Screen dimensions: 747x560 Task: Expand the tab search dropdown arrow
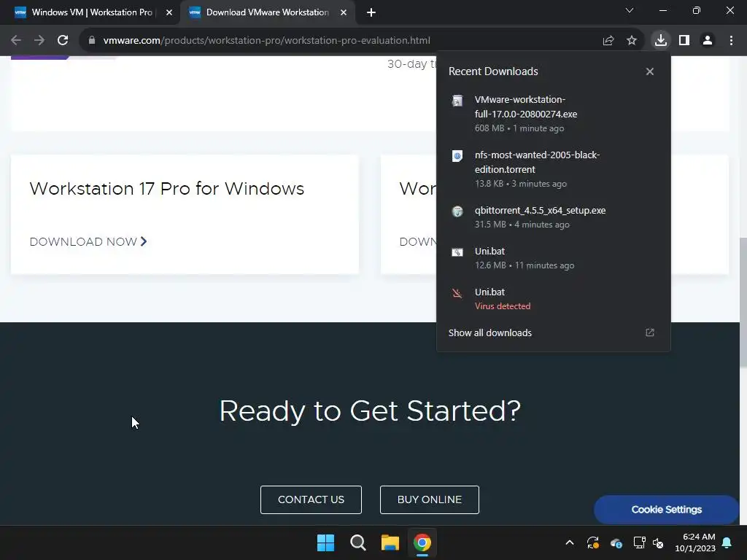[630, 10]
